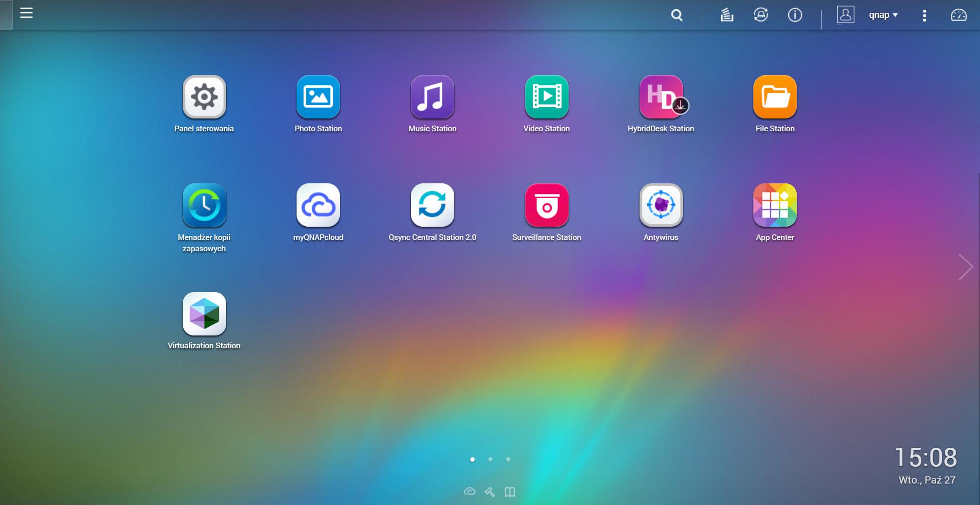Expand the qnap user dropdown
The height and width of the screenshot is (505, 980).
click(x=883, y=15)
